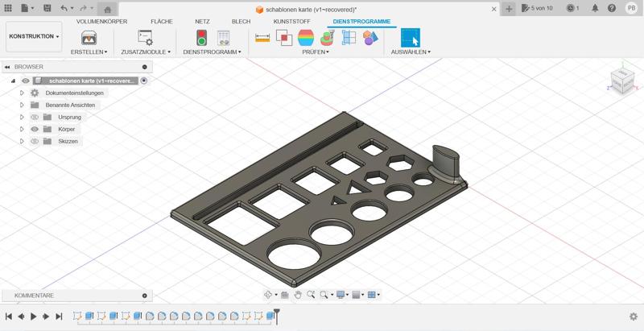
Task: Open the rainbow curvature analysis tool
Action: tap(306, 38)
